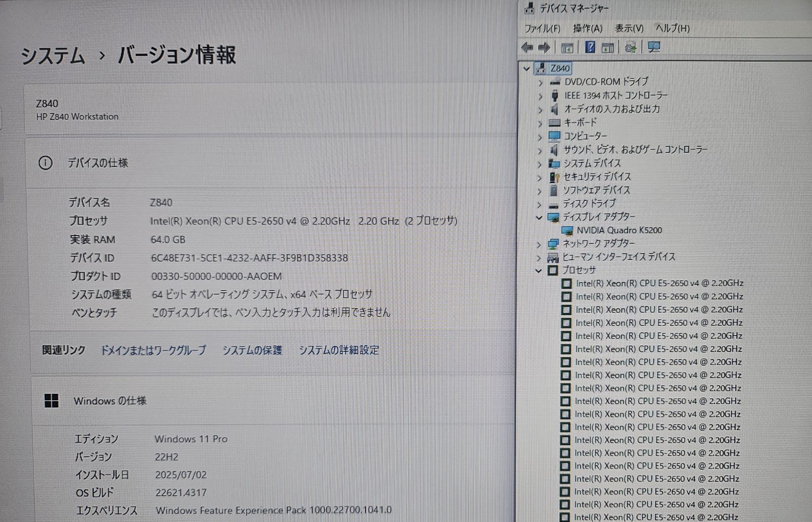The height and width of the screenshot is (522, 812).
Task: Open the 操作(A) menu
Action: [588, 28]
